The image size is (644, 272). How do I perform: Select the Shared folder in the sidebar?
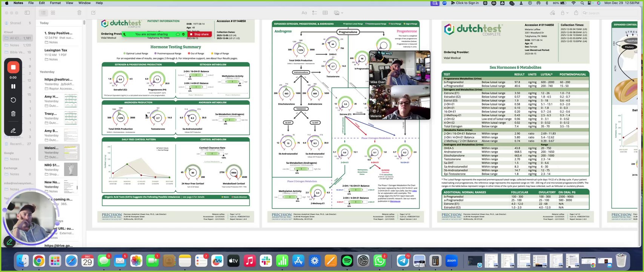[18, 23]
